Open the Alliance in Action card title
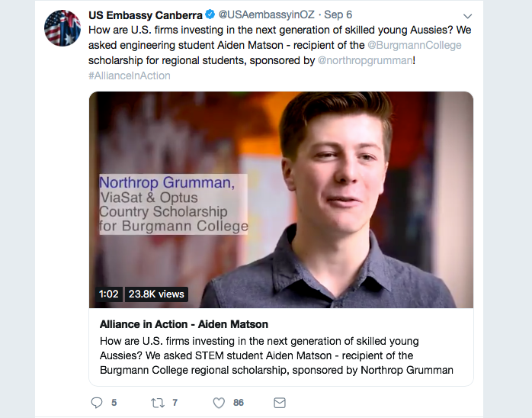The width and height of the screenshot is (532, 418). coord(184,324)
